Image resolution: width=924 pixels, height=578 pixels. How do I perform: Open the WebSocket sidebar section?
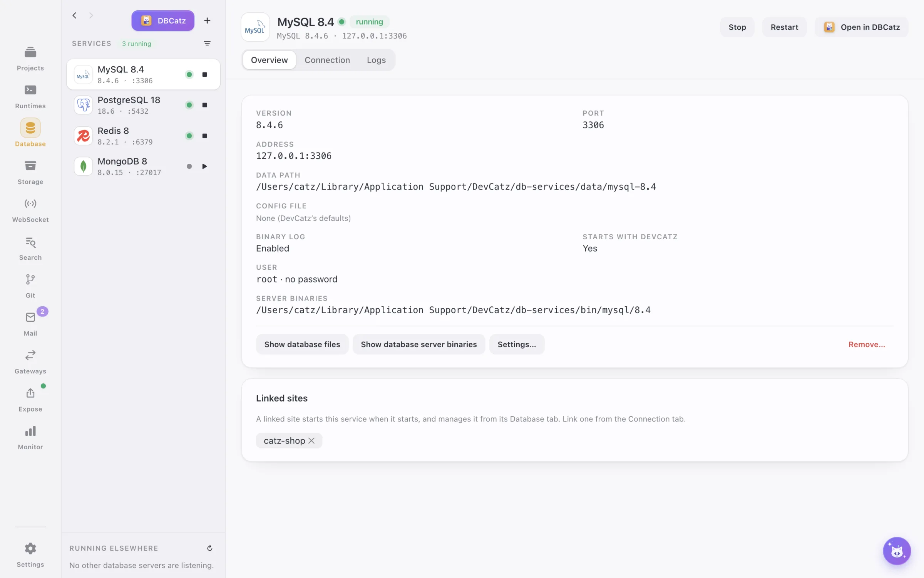(x=30, y=210)
